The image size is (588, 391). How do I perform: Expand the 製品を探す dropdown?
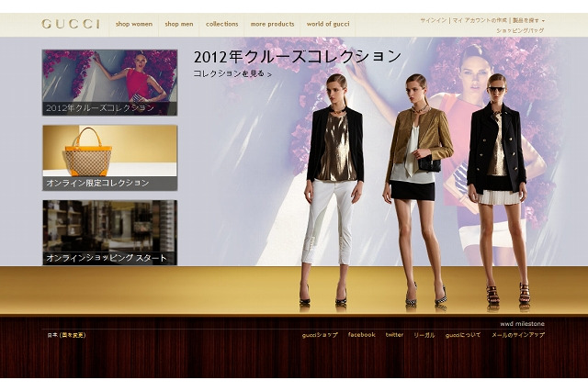tap(528, 20)
